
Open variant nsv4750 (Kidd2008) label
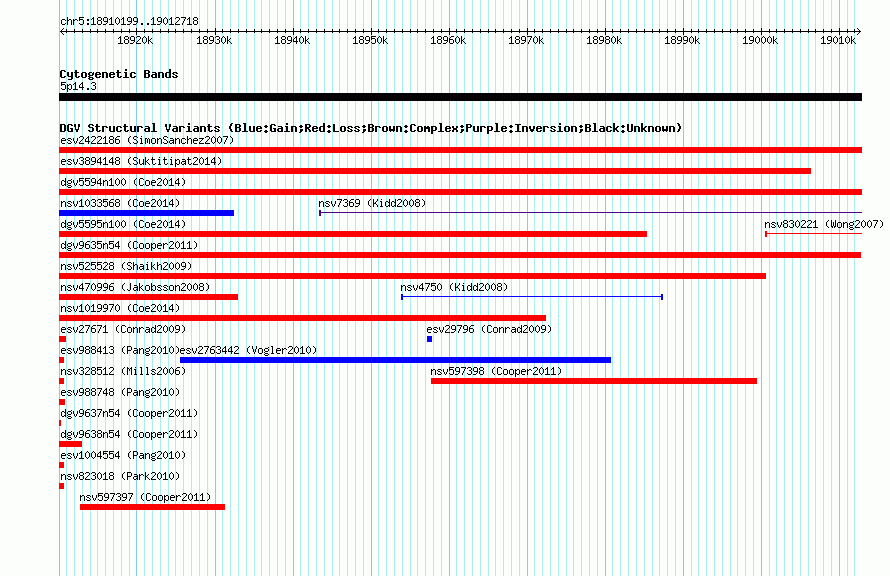pyautogui.click(x=454, y=287)
